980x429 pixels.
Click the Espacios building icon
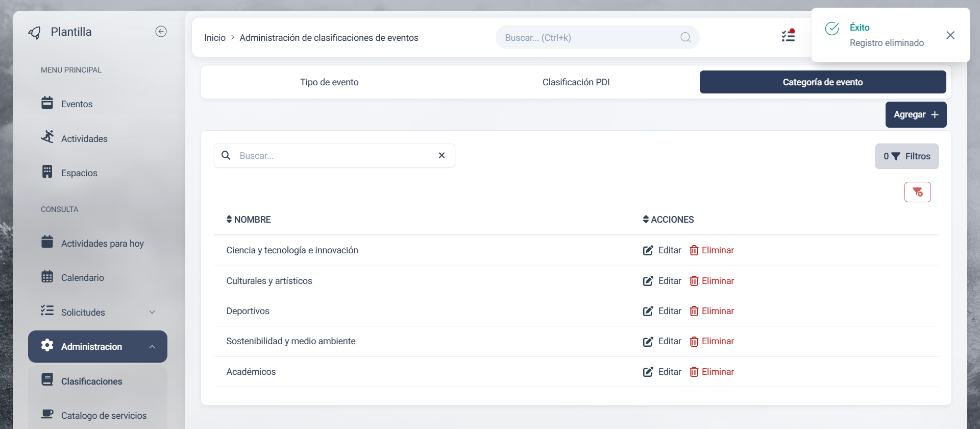47,172
